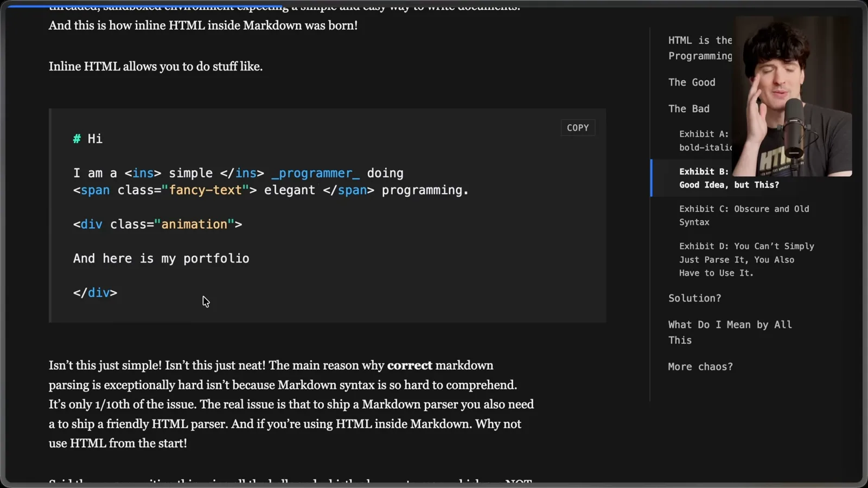Click the webcam video overlay of presenter
Viewport: 868px width, 488px height.
(x=792, y=97)
